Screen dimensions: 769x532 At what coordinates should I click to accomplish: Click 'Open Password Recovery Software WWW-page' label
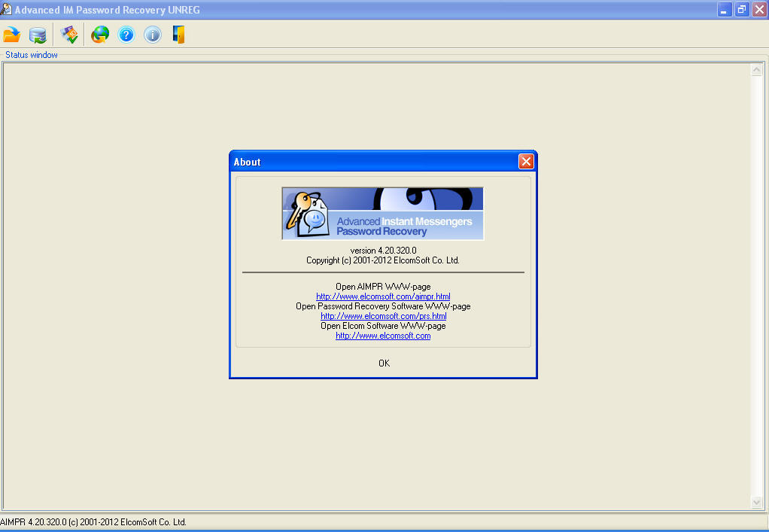383,306
